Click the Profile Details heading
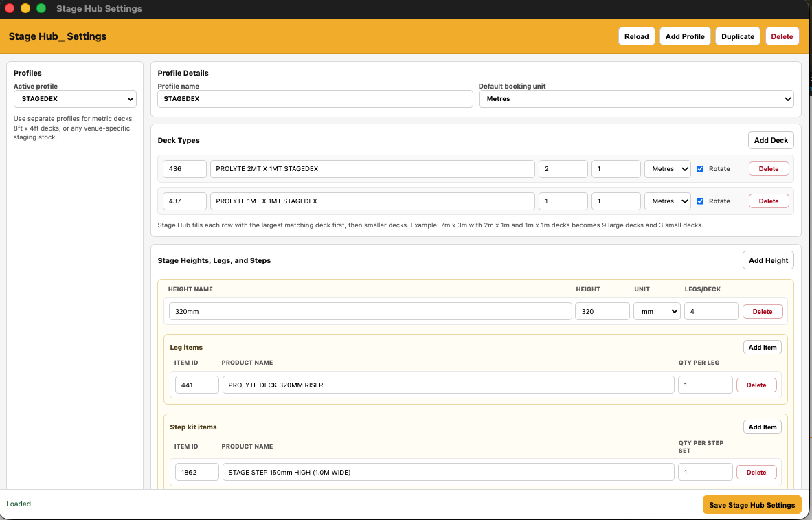 [183, 73]
